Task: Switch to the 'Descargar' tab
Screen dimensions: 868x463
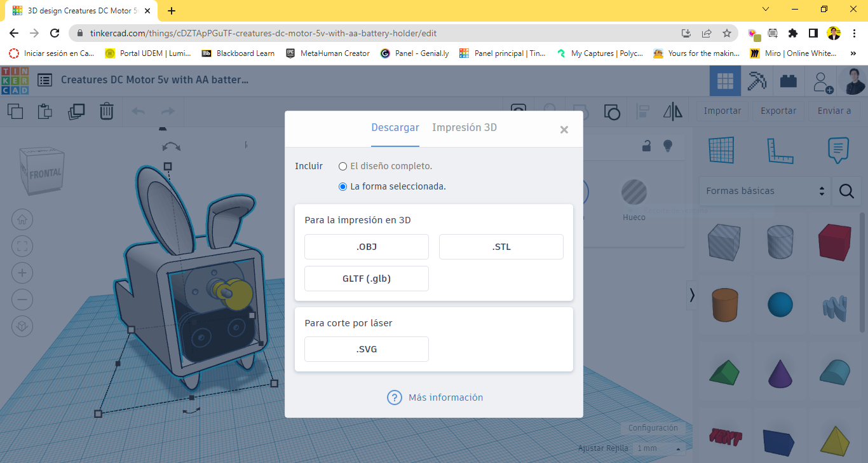Action: (x=395, y=128)
